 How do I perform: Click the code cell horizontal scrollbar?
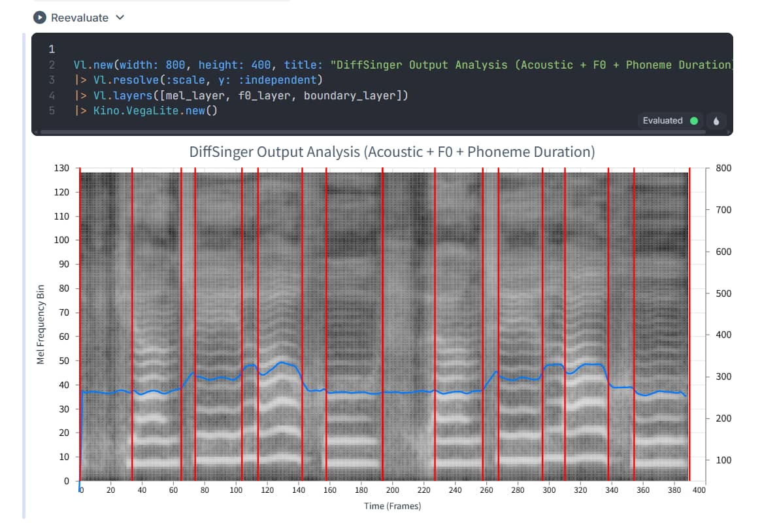[373, 132]
